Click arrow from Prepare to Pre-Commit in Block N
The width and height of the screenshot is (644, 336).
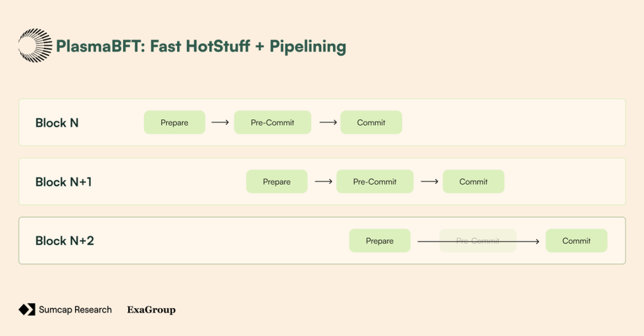220,122
